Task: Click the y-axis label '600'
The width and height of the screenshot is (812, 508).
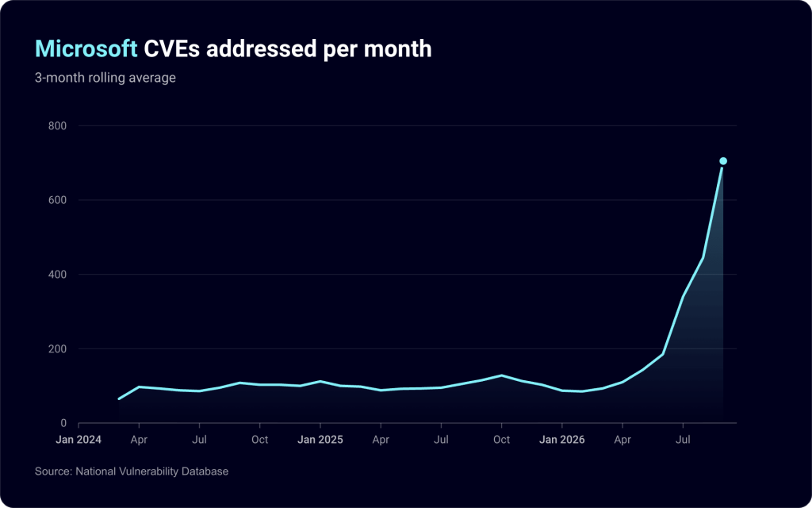Action: (58, 200)
